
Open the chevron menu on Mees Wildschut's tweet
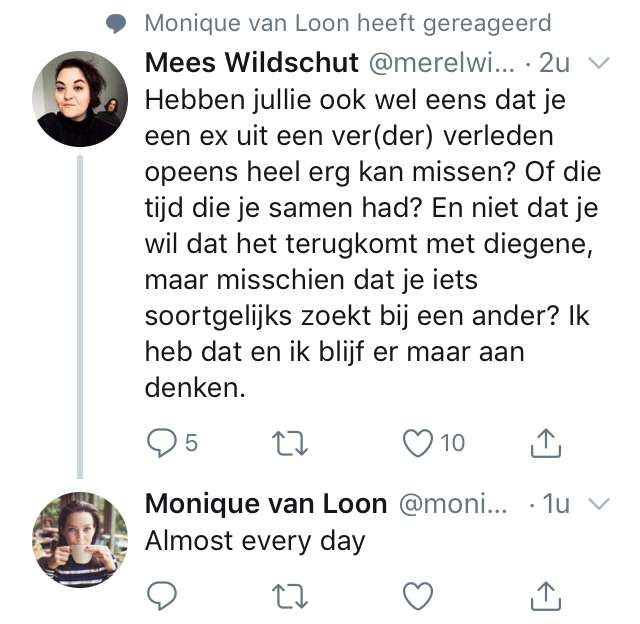click(x=600, y=63)
